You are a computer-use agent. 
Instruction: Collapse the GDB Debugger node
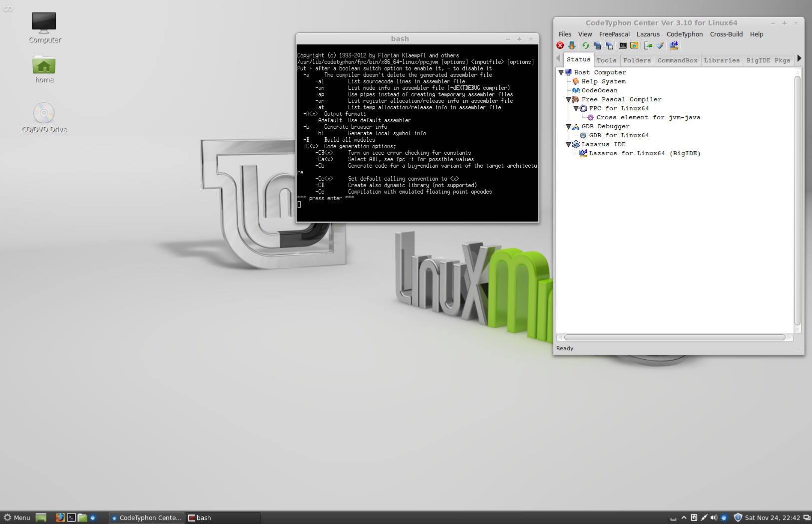(568, 127)
